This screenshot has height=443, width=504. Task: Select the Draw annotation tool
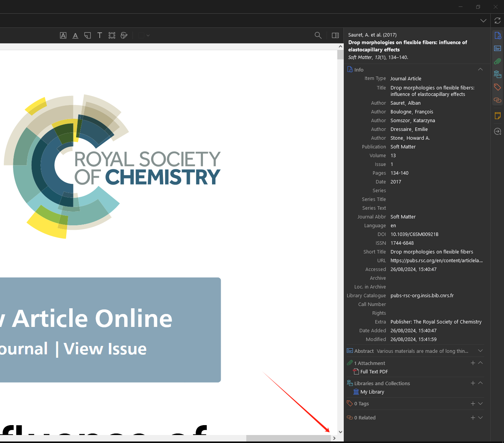pos(124,35)
